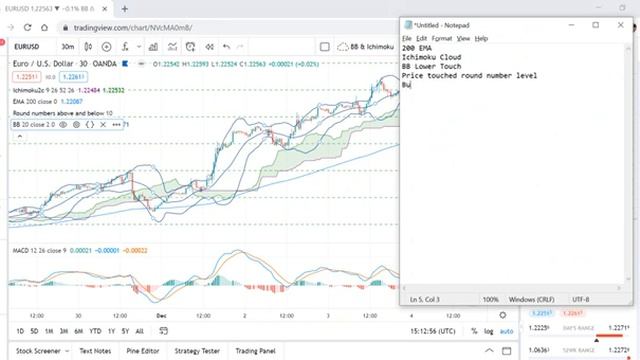Go to browser home page
The width and height of the screenshot is (640, 360).
click(44, 27)
